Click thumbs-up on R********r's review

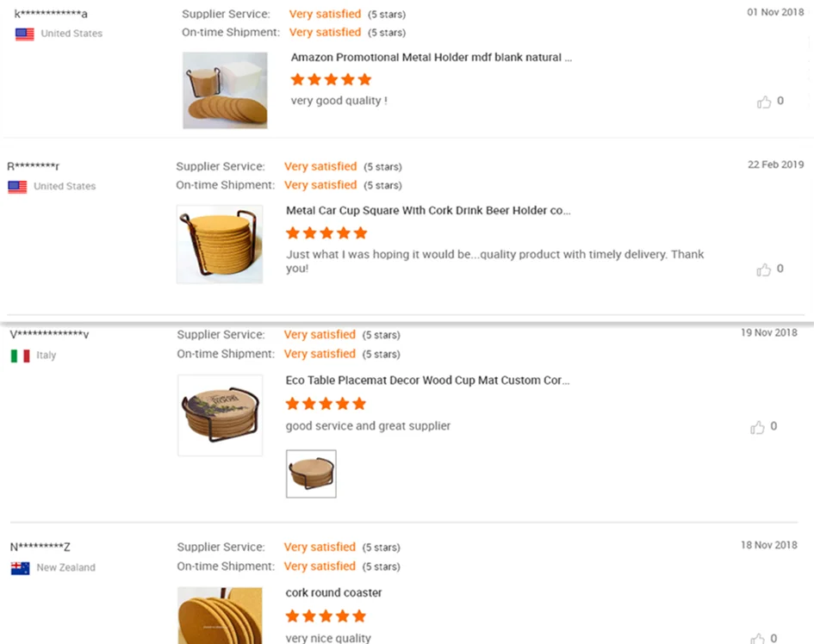pos(764,270)
